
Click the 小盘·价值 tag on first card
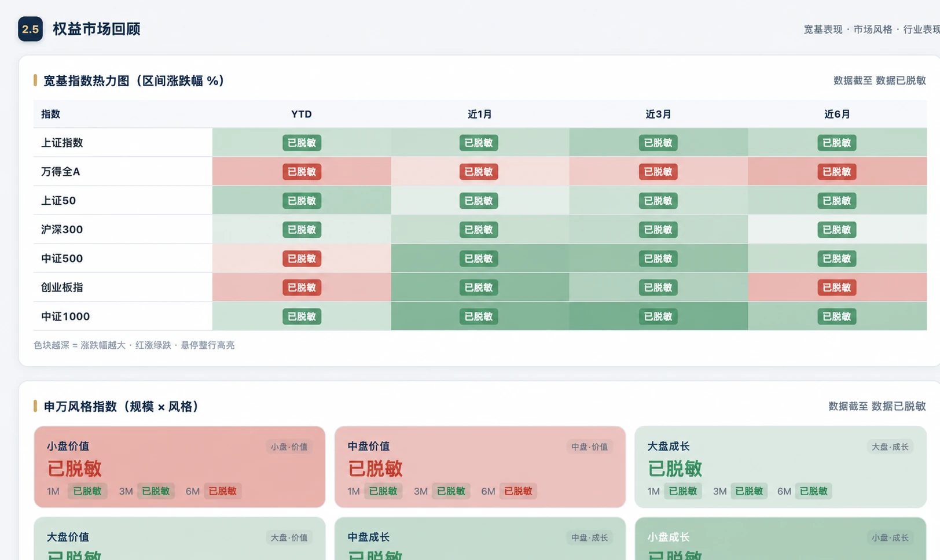point(289,447)
